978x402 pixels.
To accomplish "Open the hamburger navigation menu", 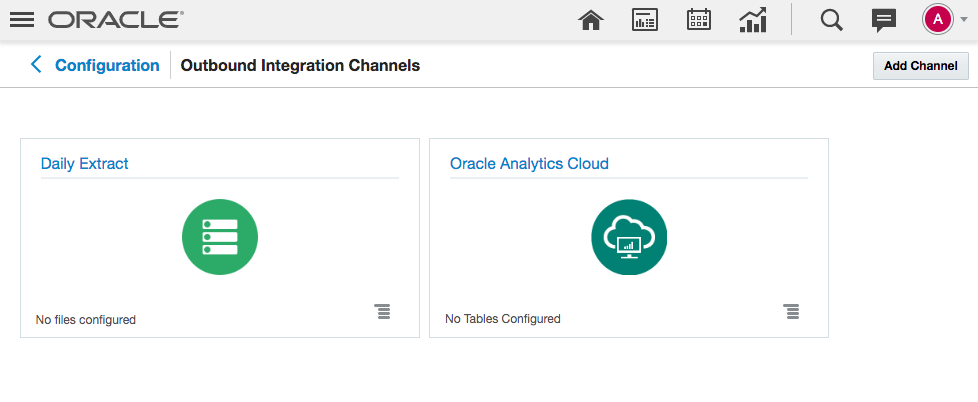I will pyautogui.click(x=22, y=20).
